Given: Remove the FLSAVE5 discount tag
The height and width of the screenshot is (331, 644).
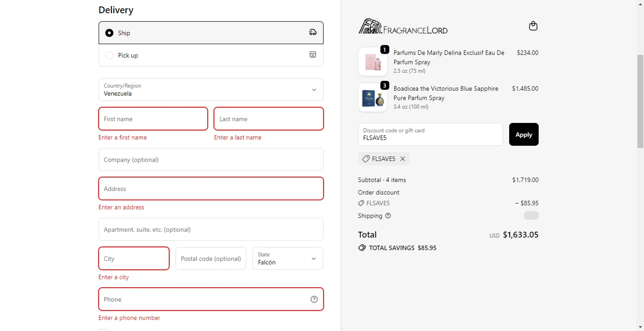Looking at the screenshot, I should coord(403,159).
